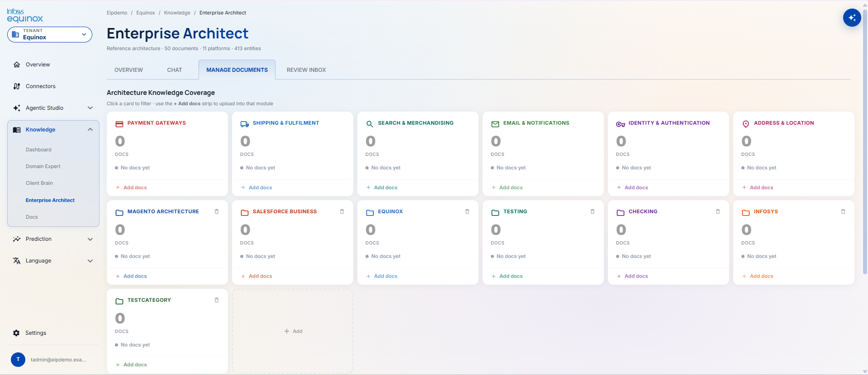
Task: Click the Magento Architecture folder icon
Action: [x=119, y=212]
